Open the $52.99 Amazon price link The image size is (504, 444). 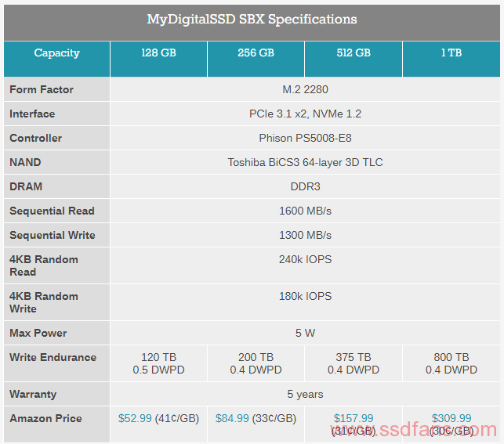(135, 418)
